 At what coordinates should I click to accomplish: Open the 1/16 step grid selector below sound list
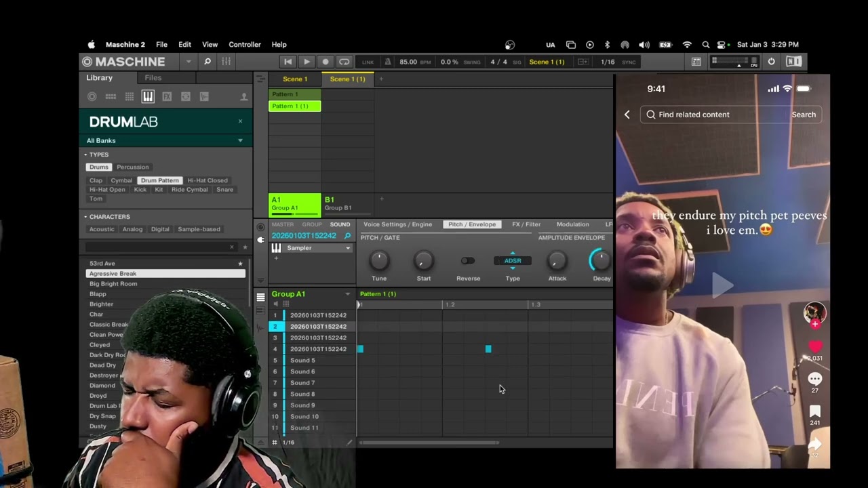(x=288, y=443)
